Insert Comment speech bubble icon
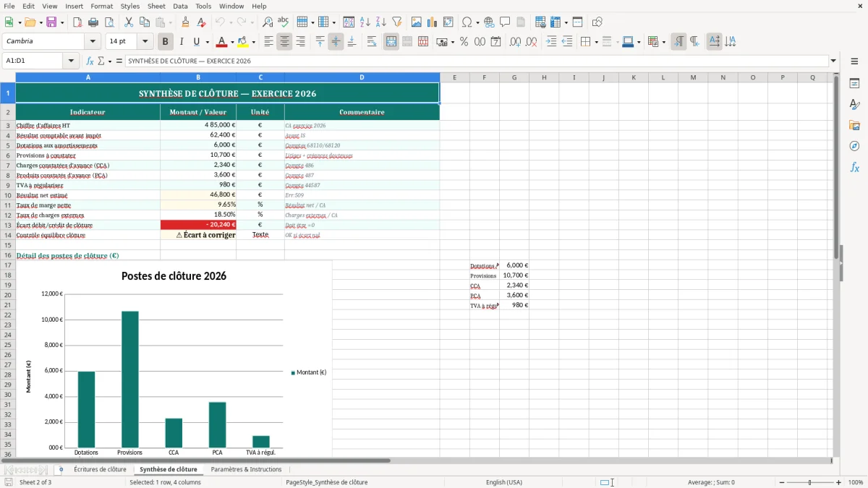 505,22
